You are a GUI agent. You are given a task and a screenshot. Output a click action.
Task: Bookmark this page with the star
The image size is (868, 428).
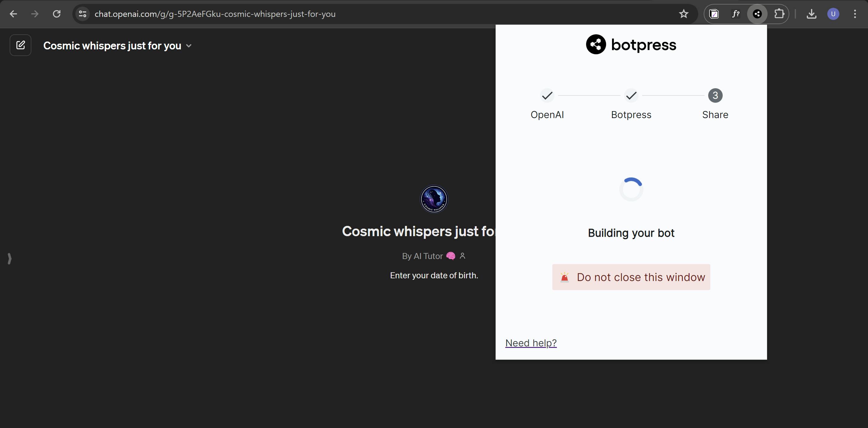[x=683, y=14]
